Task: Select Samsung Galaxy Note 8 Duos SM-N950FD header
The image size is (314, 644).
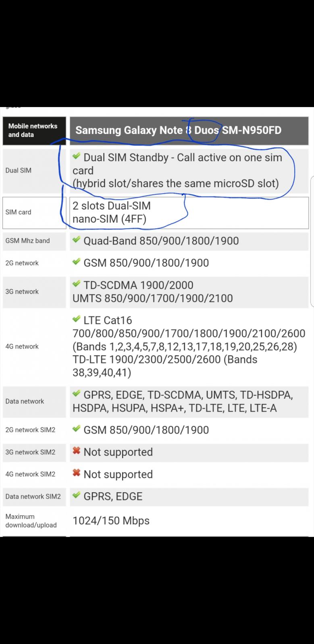Action: [189, 130]
